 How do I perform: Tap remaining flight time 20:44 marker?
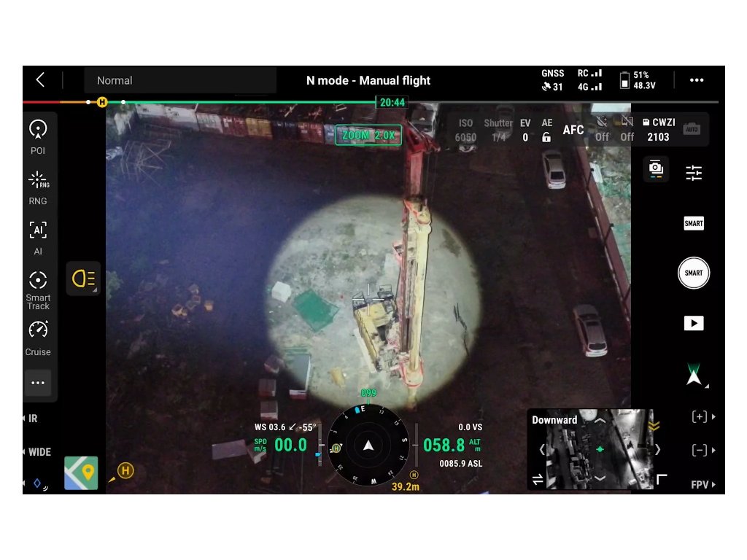pyautogui.click(x=392, y=102)
